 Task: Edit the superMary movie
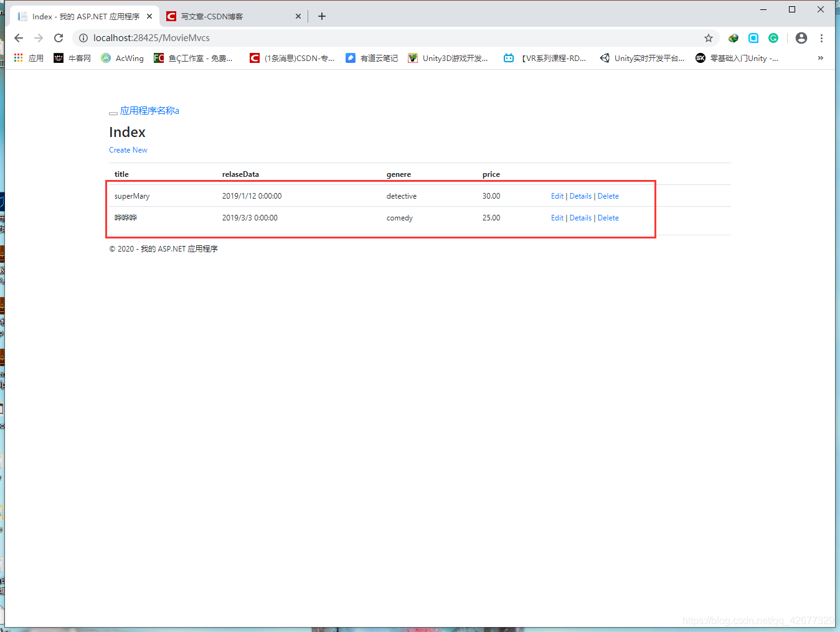[557, 196]
